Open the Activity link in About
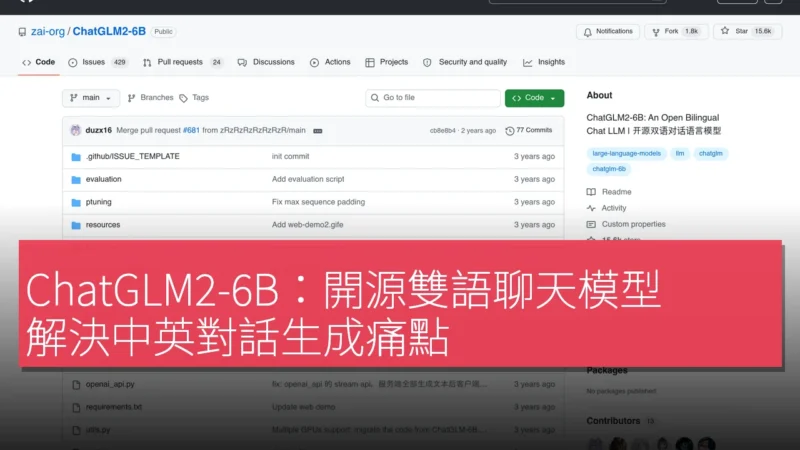 pos(614,208)
